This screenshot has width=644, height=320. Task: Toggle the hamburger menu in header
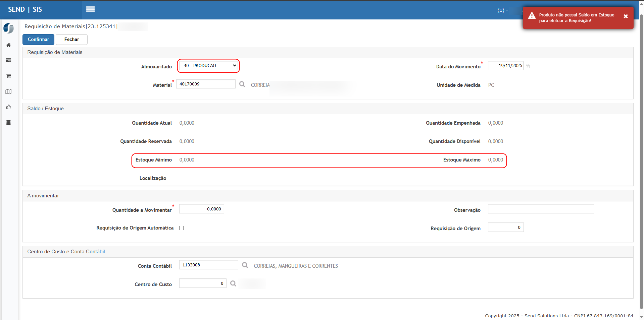(x=90, y=9)
